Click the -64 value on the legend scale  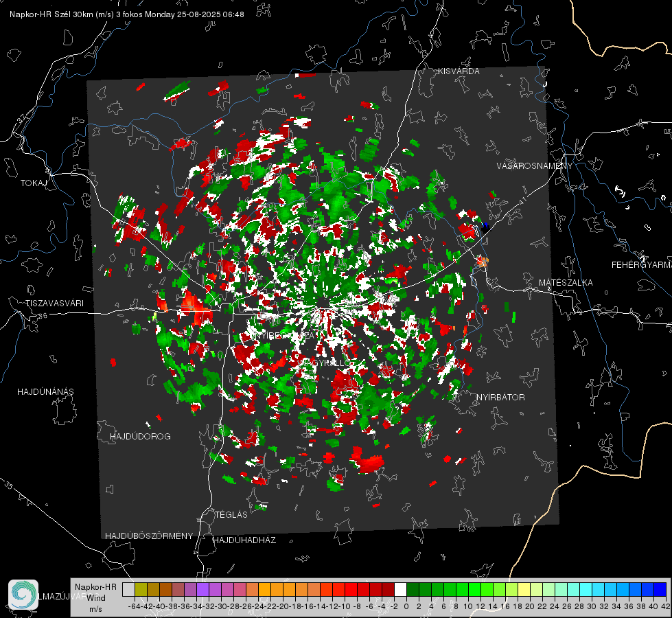pyautogui.click(x=134, y=606)
